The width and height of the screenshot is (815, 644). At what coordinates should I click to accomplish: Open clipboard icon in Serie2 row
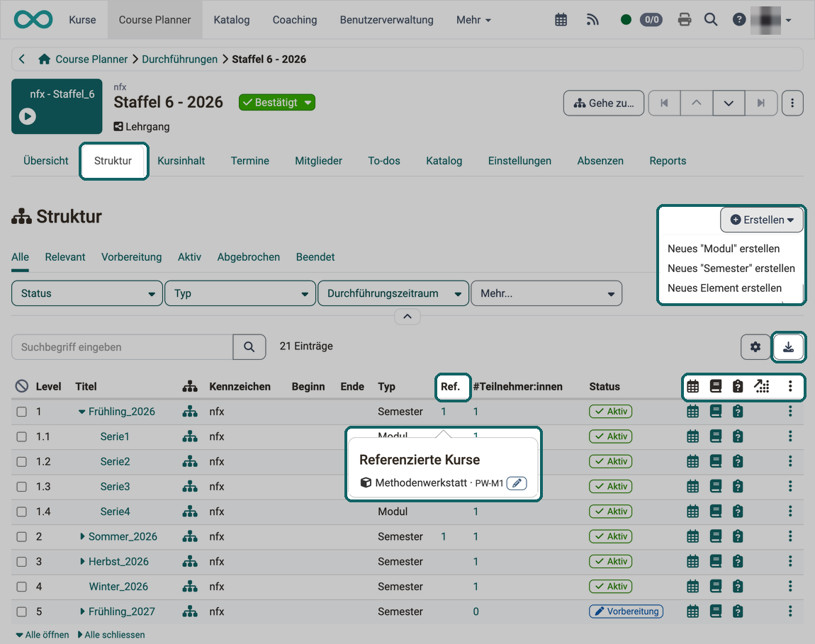[738, 461]
